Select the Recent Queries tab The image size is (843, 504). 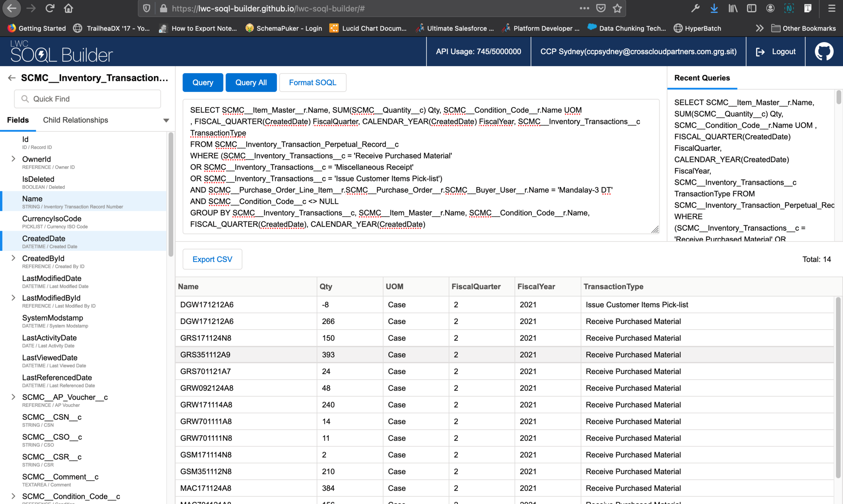(x=702, y=78)
